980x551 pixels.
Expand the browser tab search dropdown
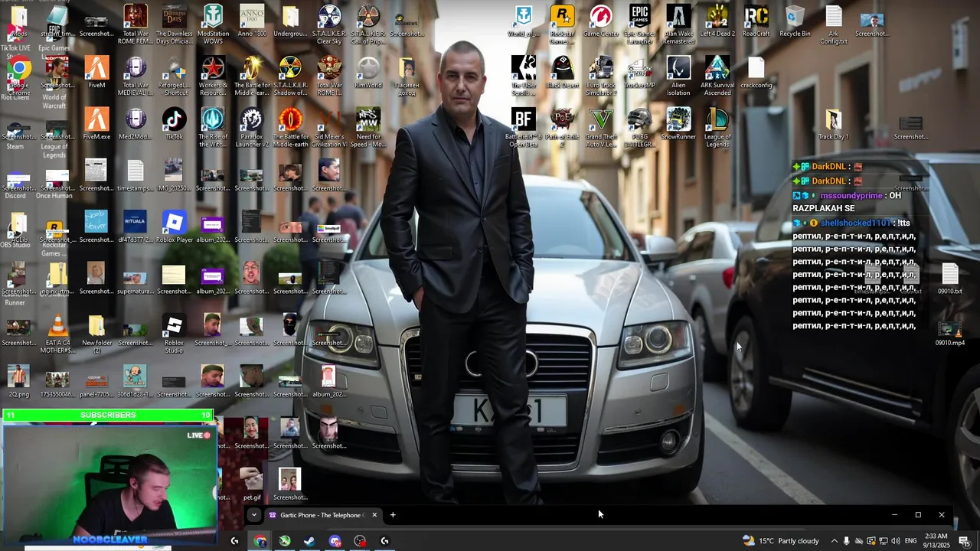pyautogui.click(x=254, y=515)
